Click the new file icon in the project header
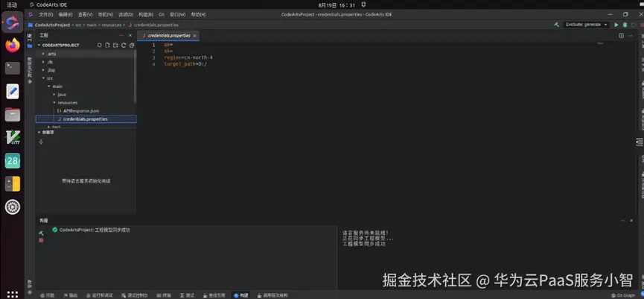Viewport: 644px width, 299px height. (107, 45)
